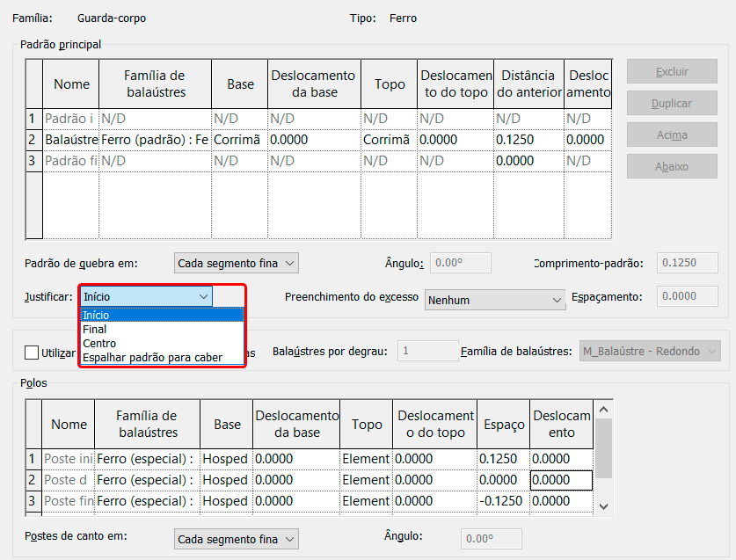
Task: Expand 'Preenchimento do excesso' dropdown
Action: (495, 300)
